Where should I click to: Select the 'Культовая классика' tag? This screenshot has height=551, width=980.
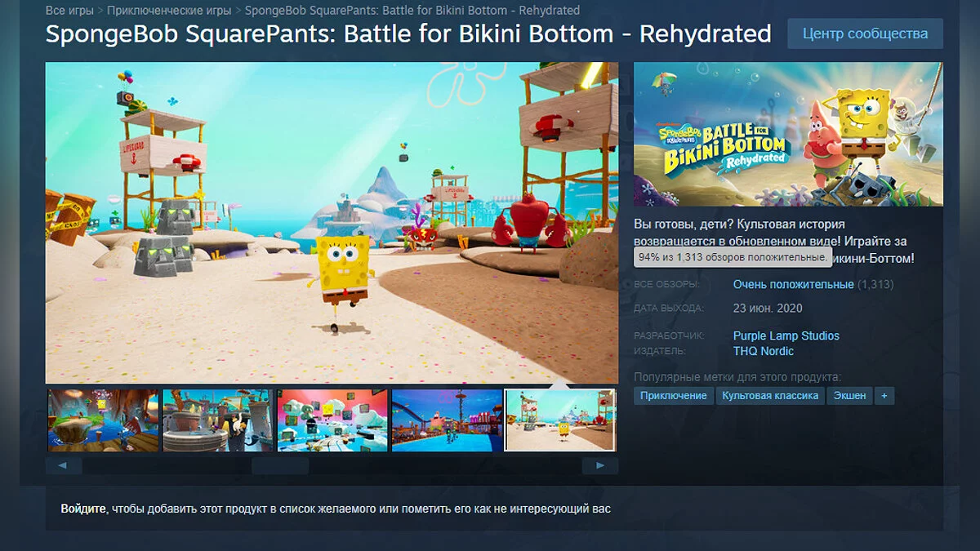pos(770,396)
